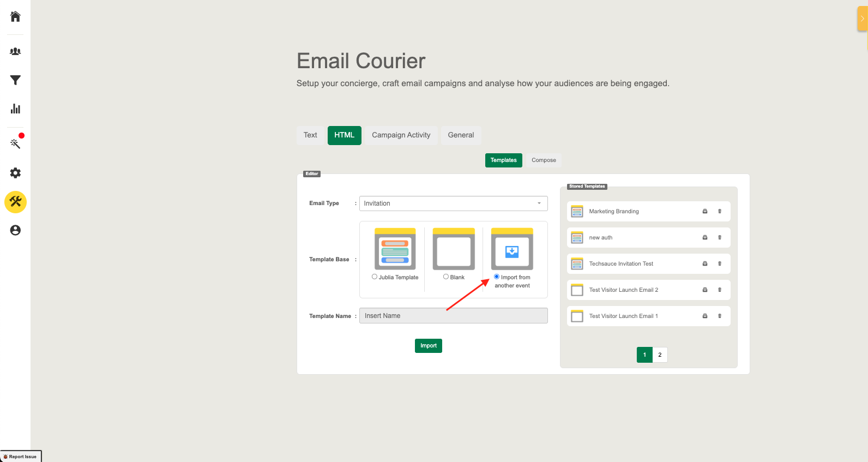Click the Template Name input field
868x462 pixels.
click(454, 316)
